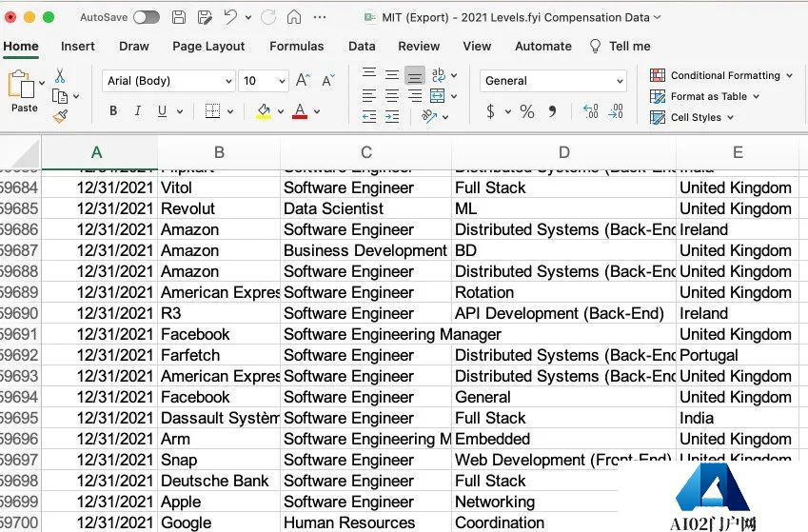Open the Paste options dropdown arrow

point(42,83)
